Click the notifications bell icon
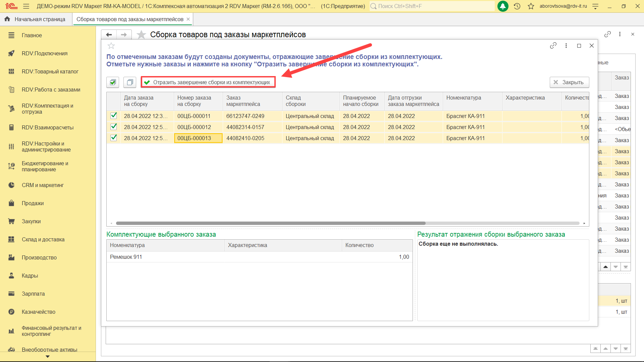 click(502, 6)
